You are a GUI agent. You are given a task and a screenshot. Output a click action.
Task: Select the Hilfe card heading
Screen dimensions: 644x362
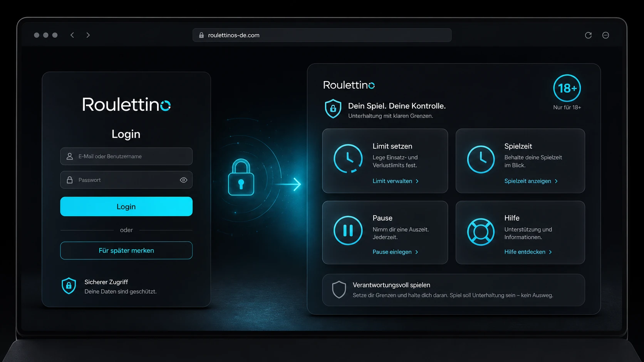point(512,218)
